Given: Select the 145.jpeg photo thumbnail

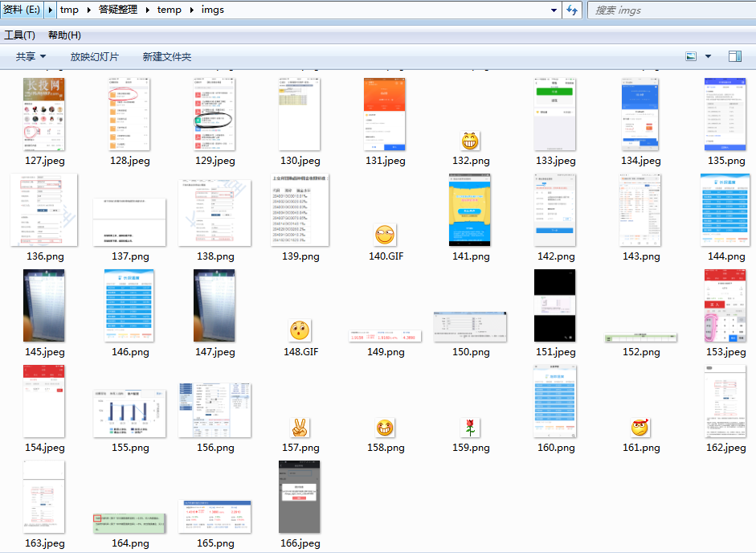Looking at the screenshot, I should 44,305.
